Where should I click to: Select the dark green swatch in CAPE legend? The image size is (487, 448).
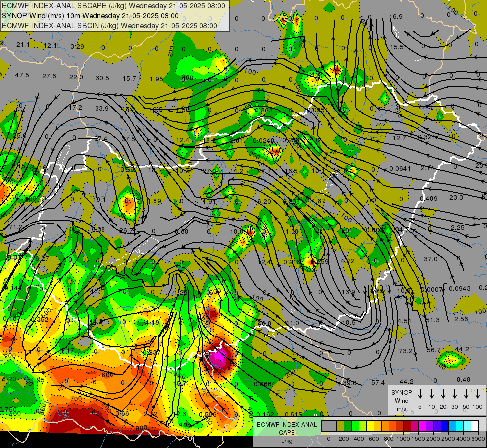click(348, 426)
